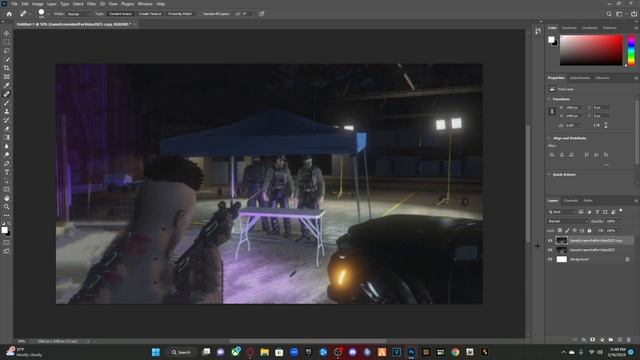
Task: Select the Pen tool
Action: [x=7, y=164]
